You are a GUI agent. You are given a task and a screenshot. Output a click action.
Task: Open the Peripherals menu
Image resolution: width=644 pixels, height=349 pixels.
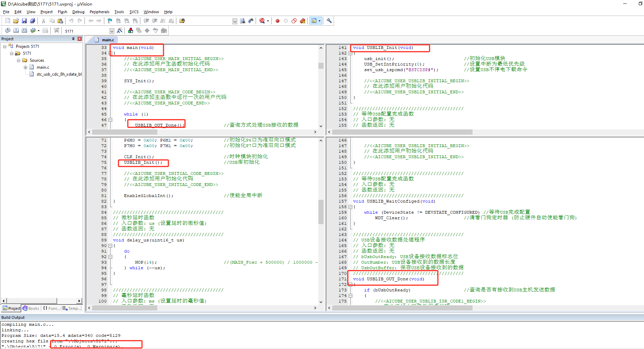click(99, 12)
